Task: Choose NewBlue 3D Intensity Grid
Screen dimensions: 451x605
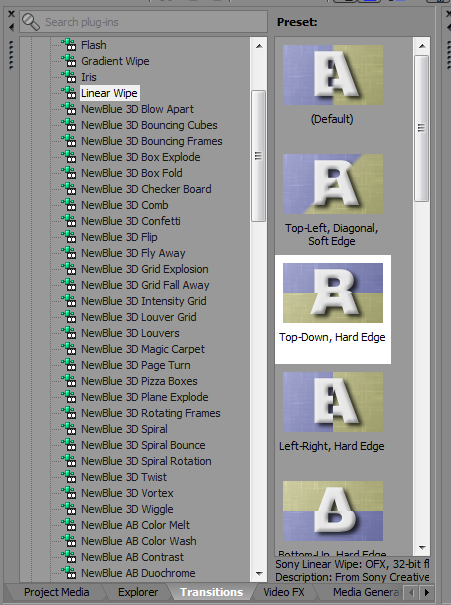Action: 144,301
